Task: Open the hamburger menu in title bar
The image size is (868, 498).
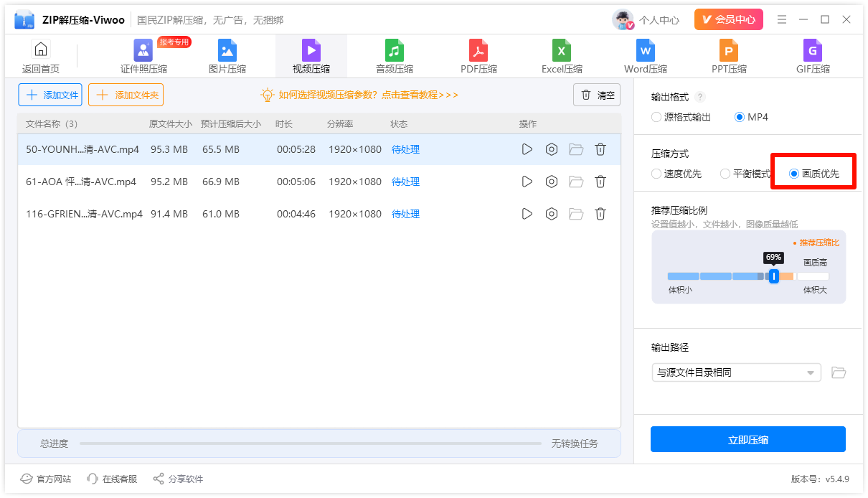Action: 782,19
